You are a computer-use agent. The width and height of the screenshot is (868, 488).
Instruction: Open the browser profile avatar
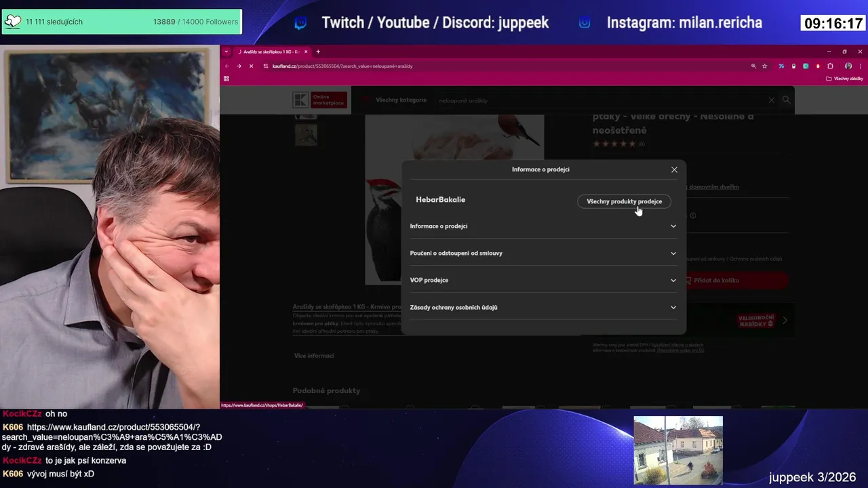[848, 66]
